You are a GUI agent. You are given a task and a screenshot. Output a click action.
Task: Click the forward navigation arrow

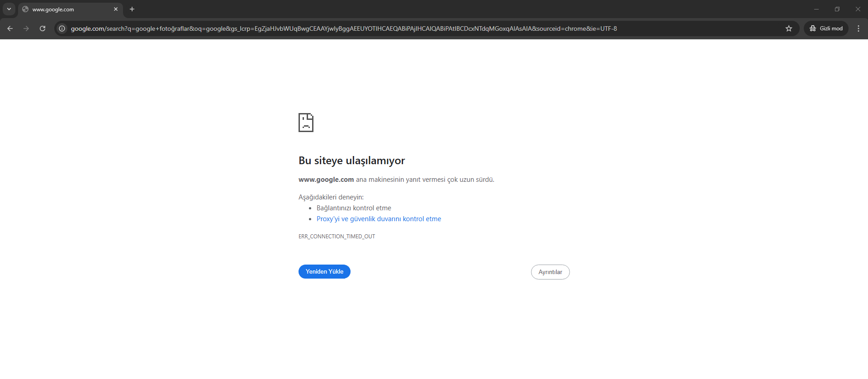click(x=26, y=28)
